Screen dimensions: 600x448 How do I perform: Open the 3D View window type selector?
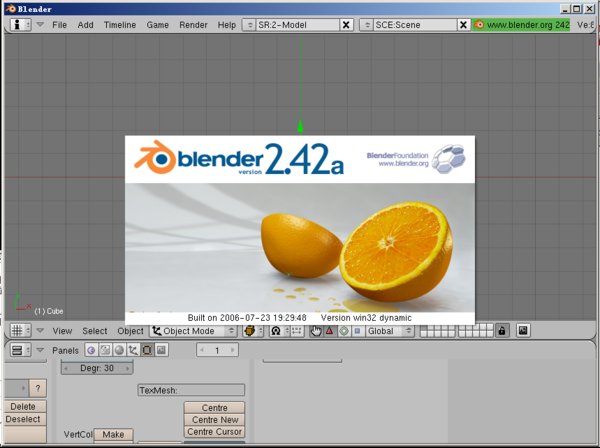pos(20,331)
